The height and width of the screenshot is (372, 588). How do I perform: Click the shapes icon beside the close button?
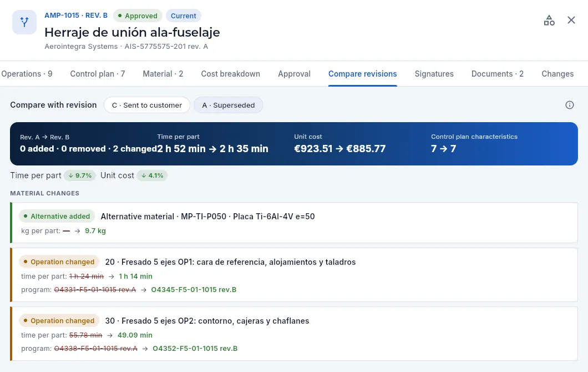click(x=549, y=21)
